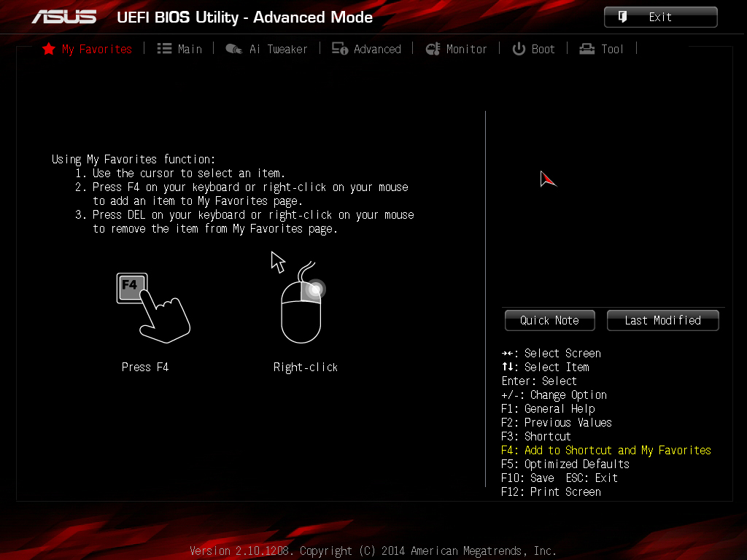
Task: Select the Monitor tab label
Action: point(466,49)
